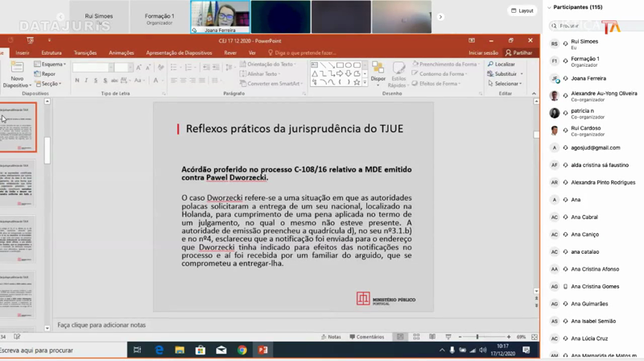Collapse the Participantes list
Image resolution: width=644 pixels, height=361 pixels.
coord(550,7)
